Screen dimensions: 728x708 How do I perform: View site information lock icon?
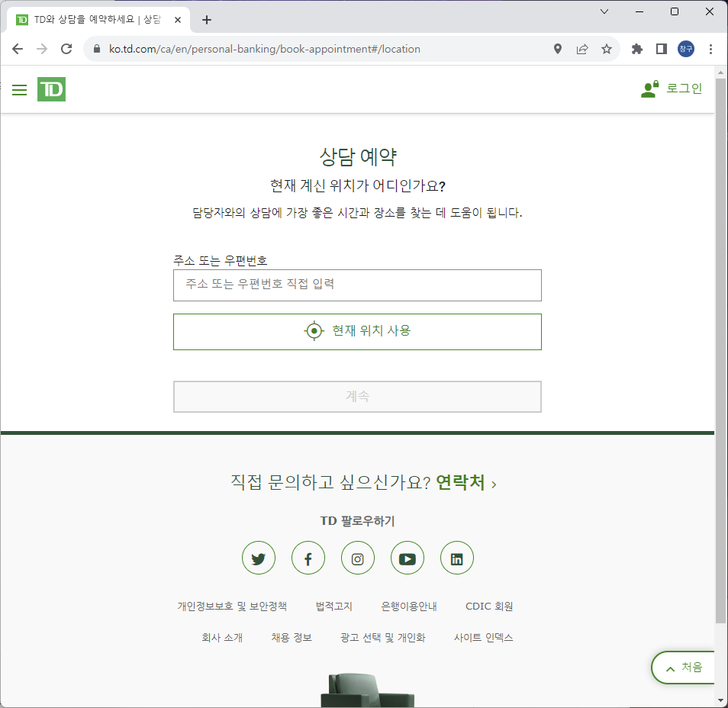pyautogui.click(x=97, y=49)
